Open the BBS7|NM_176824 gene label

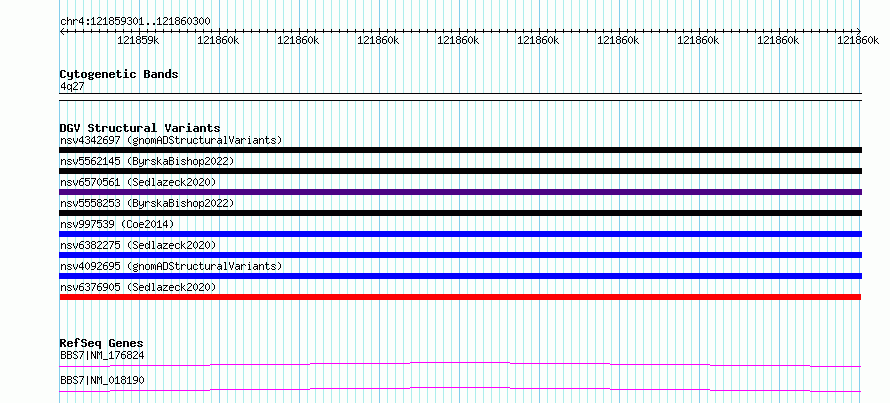point(102,355)
